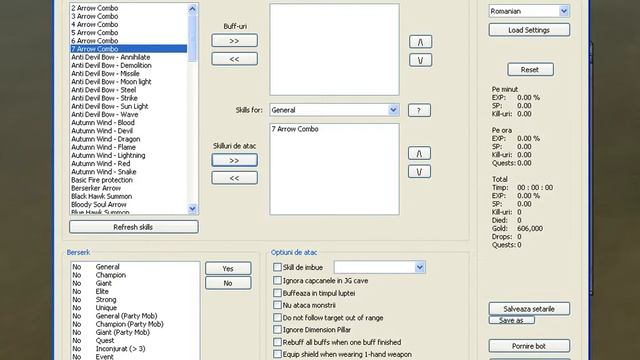Click Refresh skills button
The height and width of the screenshot is (360, 640).
(133, 227)
